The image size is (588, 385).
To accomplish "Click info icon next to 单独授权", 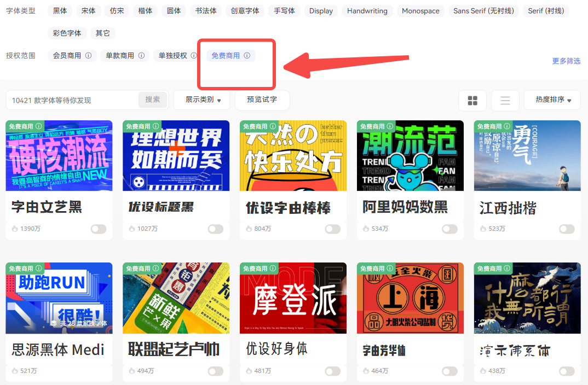I will [x=193, y=56].
